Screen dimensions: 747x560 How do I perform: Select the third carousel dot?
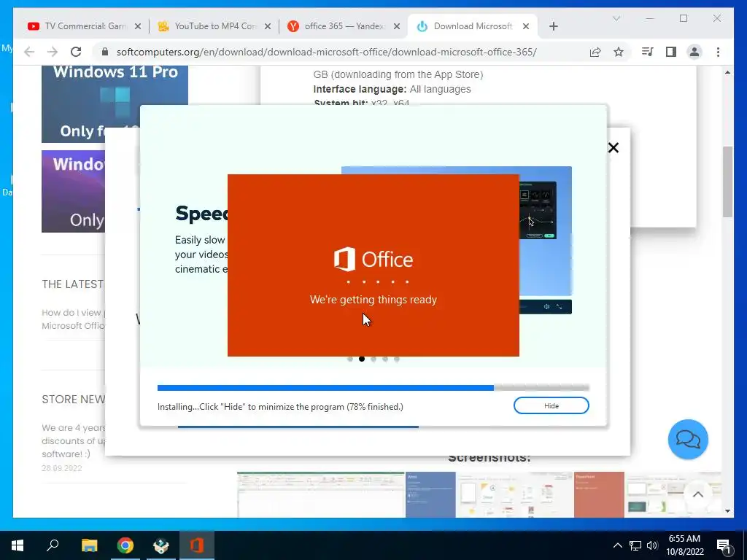[x=373, y=359]
